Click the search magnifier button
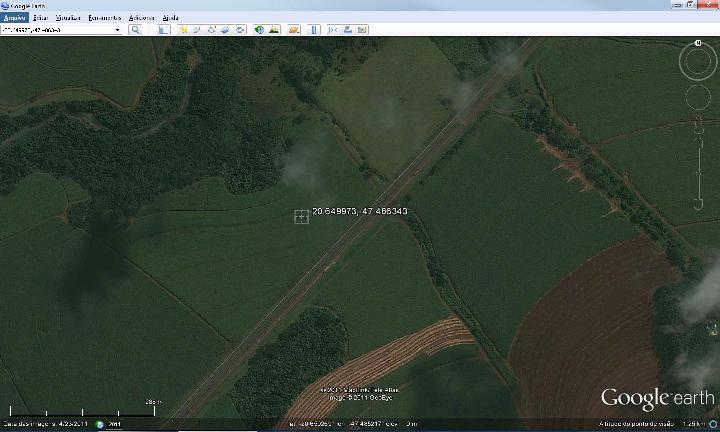720x432 pixels. point(135,30)
